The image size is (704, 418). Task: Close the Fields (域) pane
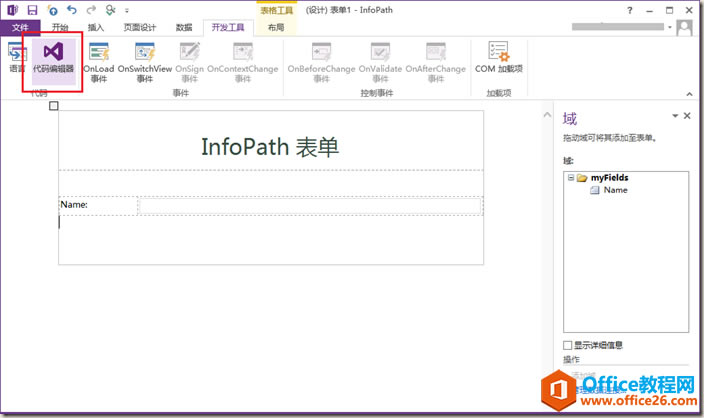tap(687, 116)
